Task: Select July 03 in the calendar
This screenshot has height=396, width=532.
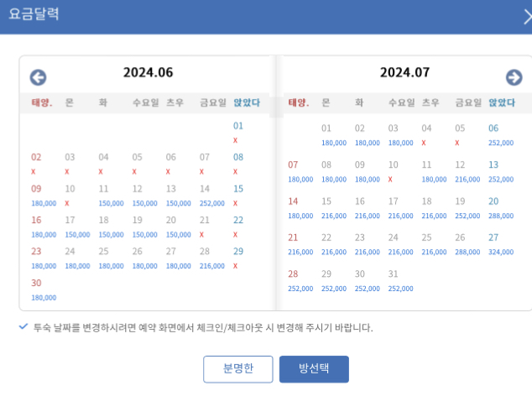Action: point(401,135)
